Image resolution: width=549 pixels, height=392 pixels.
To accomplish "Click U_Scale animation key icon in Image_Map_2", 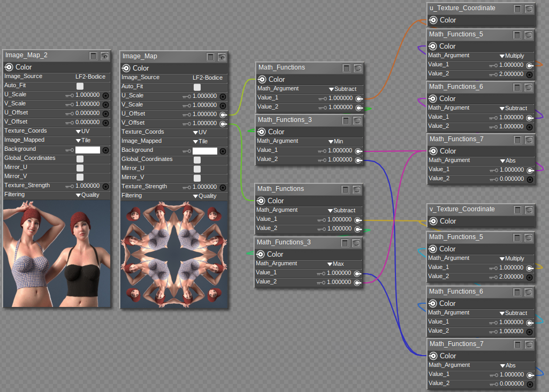I will [70, 95].
